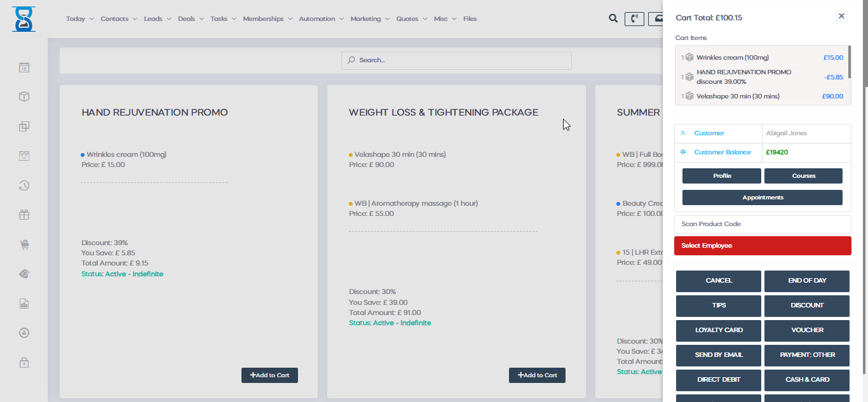Click the red Select Employee bar

point(762,246)
